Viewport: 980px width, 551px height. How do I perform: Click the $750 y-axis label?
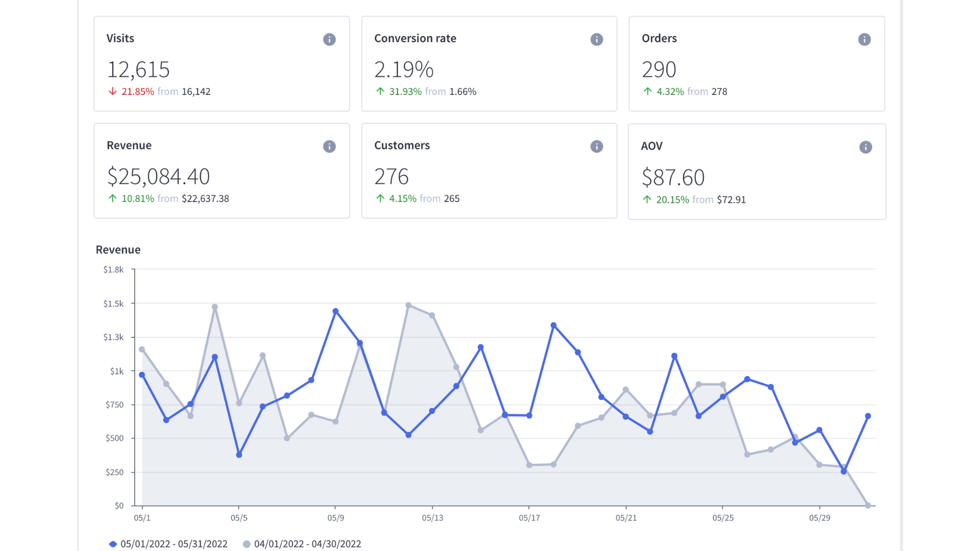[114, 405]
